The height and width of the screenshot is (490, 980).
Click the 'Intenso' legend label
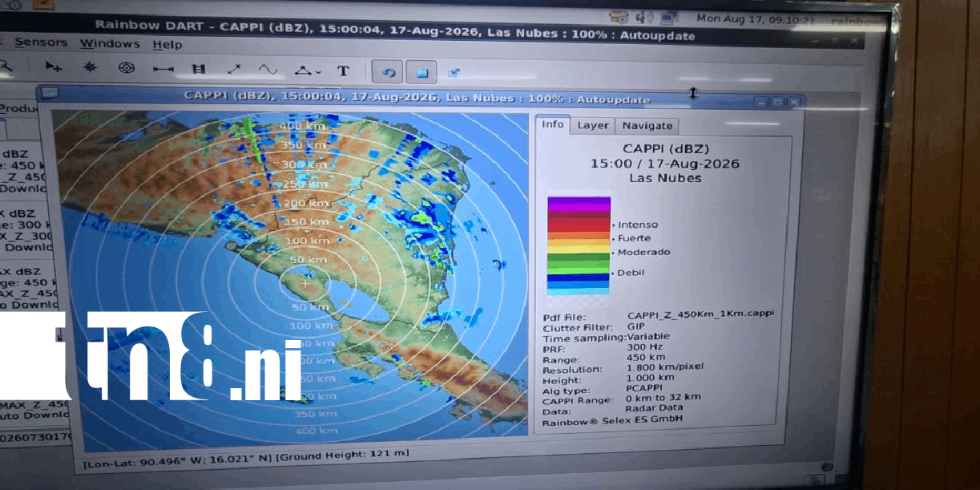638,225
